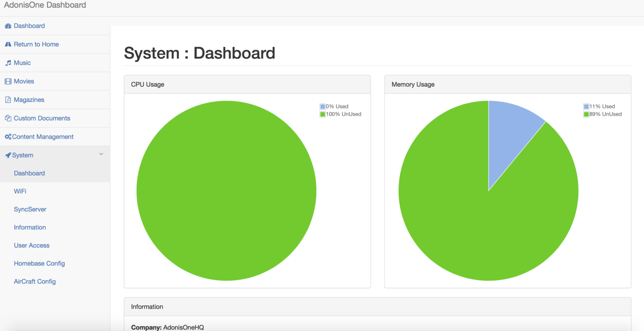Click the blue 0% Used legend swatch
The image size is (644, 331).
click(322, 107)
